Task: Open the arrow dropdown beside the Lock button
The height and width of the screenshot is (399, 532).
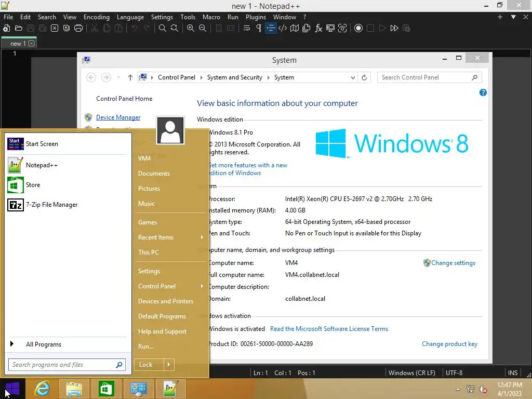Action: (x=169, y=365)
